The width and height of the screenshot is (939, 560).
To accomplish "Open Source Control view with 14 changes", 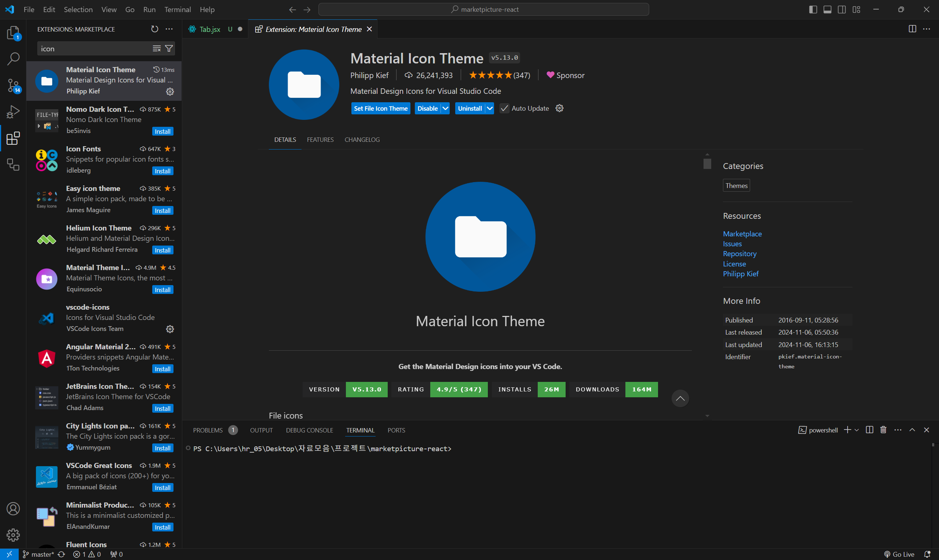I will (13, 86).
